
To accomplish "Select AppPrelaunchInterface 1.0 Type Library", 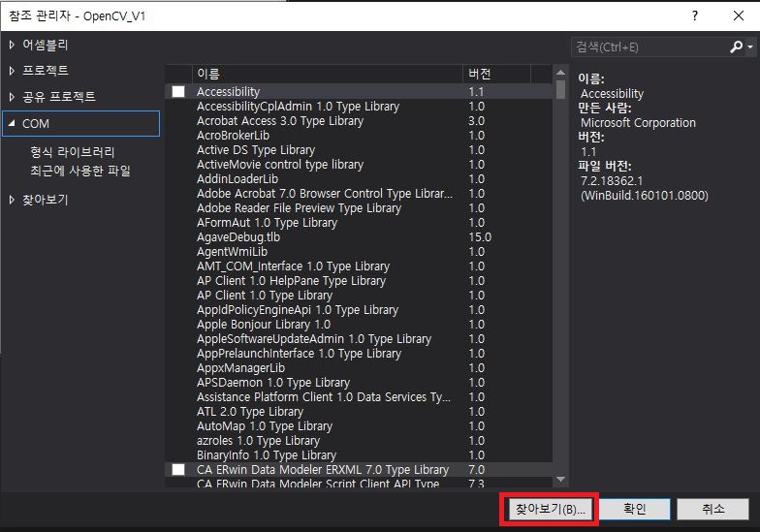I will 359,353.
